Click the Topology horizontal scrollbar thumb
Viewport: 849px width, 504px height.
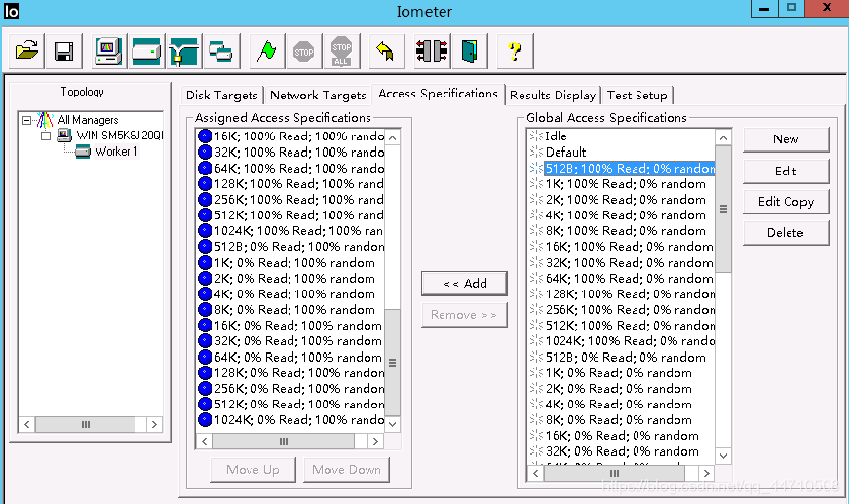coord(85,424)
